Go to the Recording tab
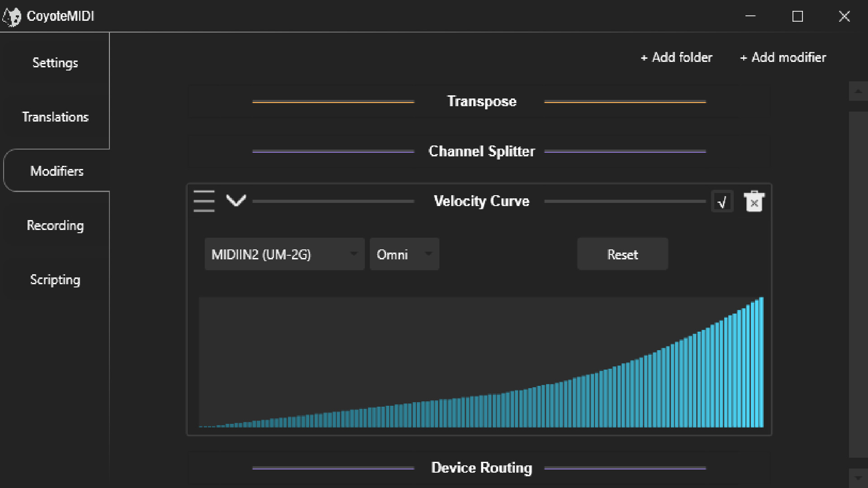This screenshot has height=488, width=868. click(55, 225)
